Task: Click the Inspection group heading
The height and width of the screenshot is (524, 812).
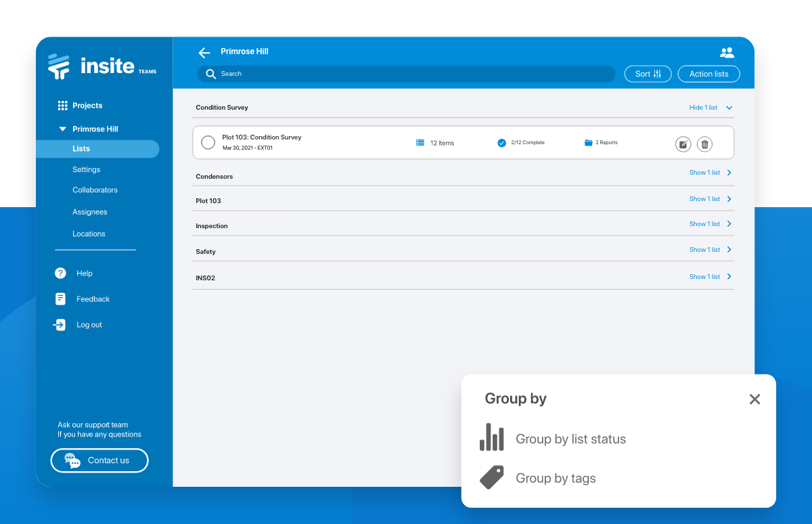Action: [212, 226]
